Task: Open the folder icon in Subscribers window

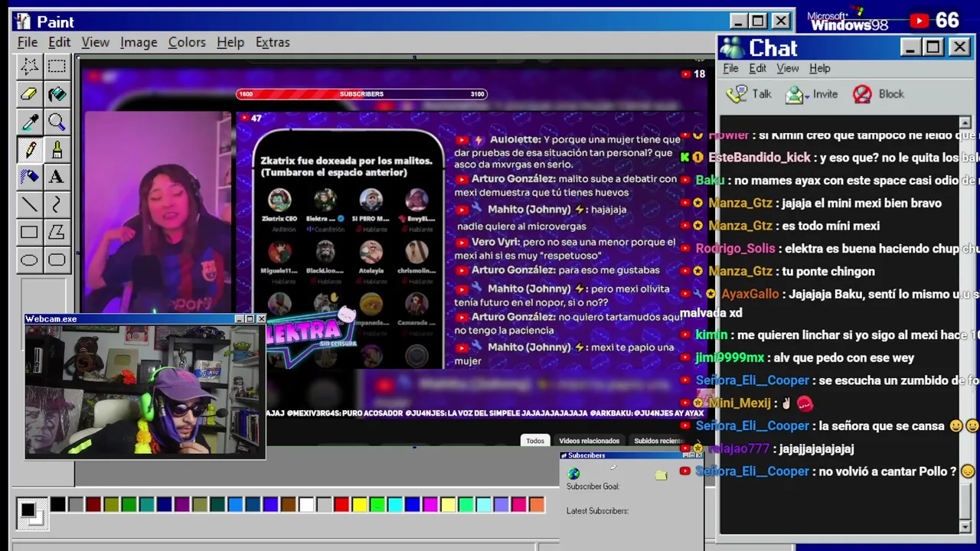Action: click(661, 475)
